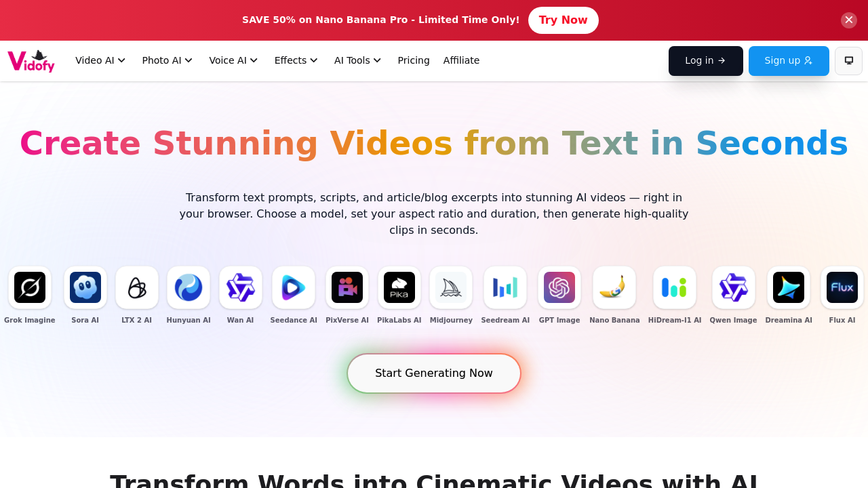Click the Midjourney model icon

pyautogui.click(x=451, y=287)
